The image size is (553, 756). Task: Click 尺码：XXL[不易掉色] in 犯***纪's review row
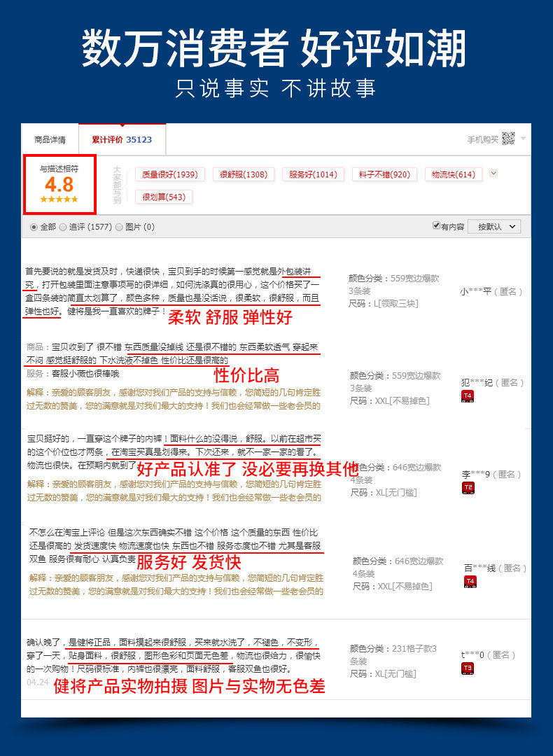(390, 400)
